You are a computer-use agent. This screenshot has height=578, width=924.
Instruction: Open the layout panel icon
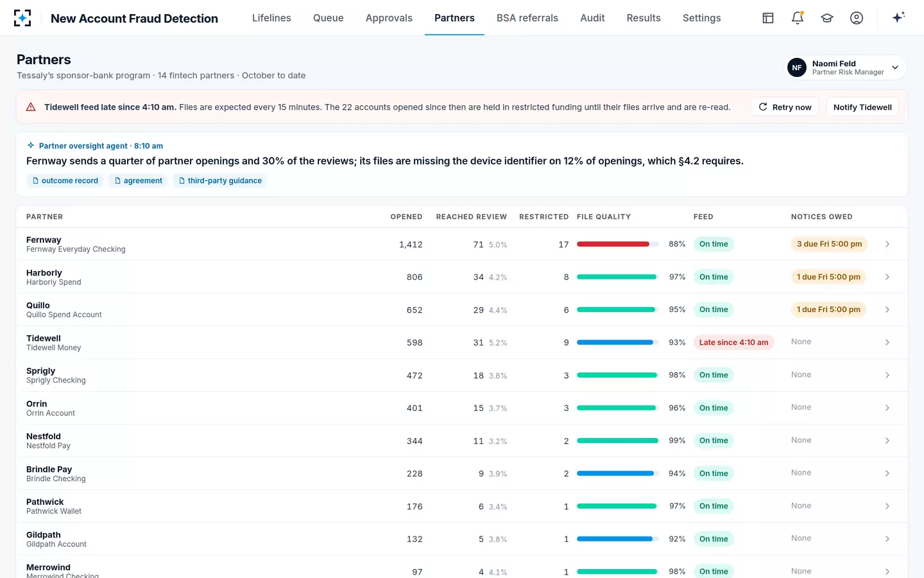tap(768, 18)
